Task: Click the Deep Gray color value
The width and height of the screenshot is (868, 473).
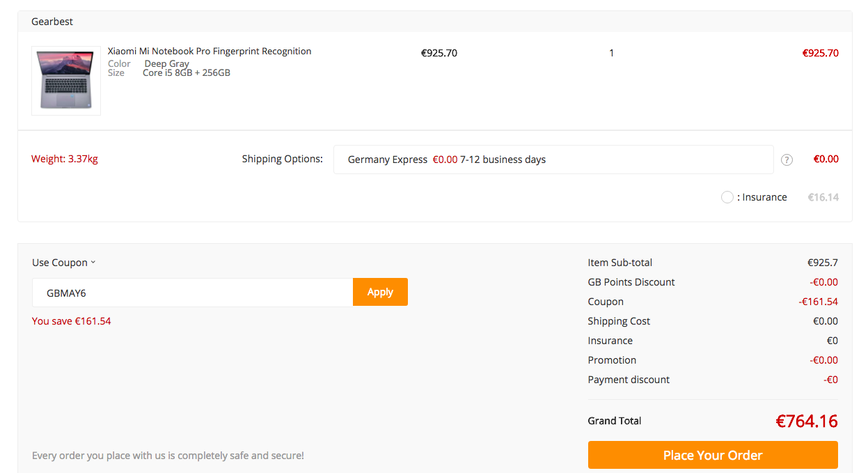Action: 167,63
